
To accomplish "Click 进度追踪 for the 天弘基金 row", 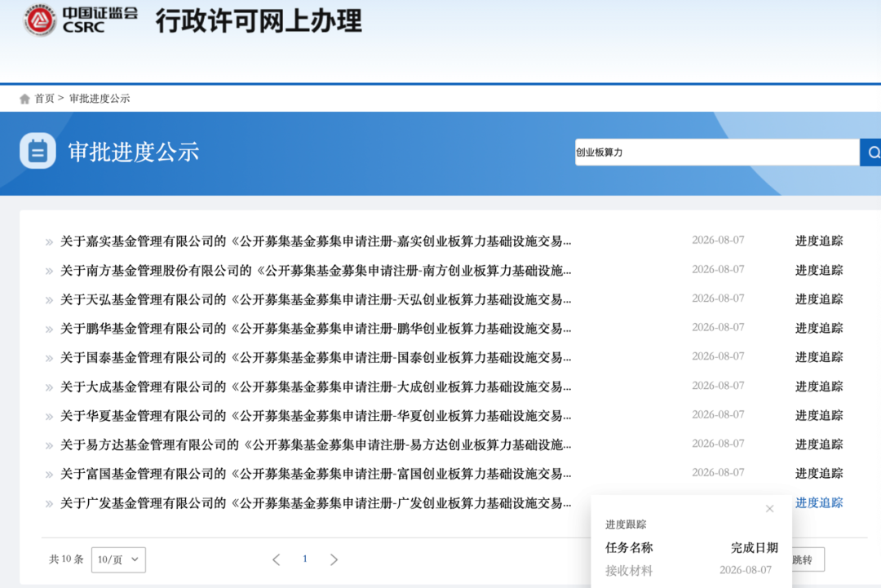I will pyautogui.click(x=819, y=299).
